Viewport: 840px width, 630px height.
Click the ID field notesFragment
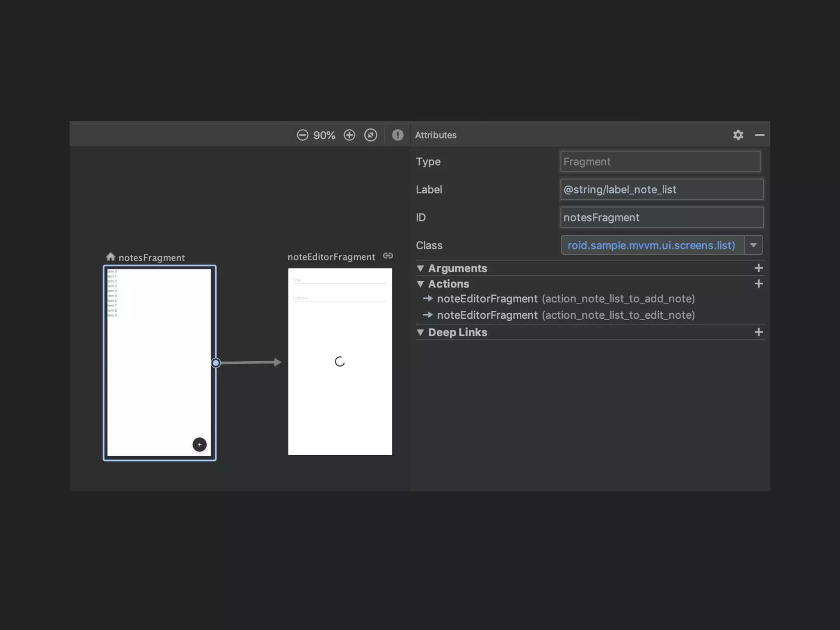point(661,217)
